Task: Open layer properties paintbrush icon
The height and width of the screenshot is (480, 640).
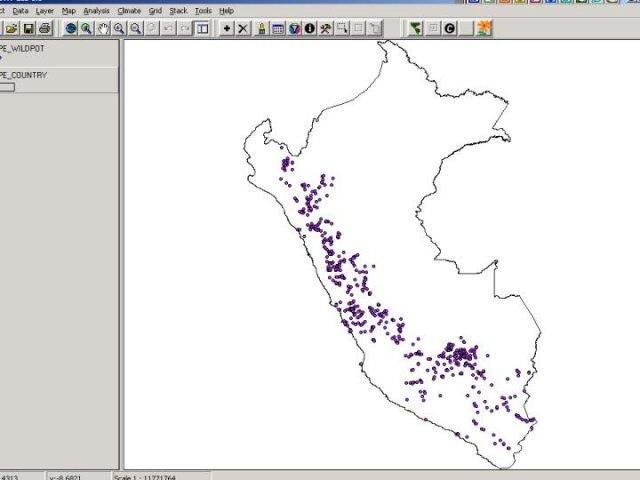Action: coord(262,29)
